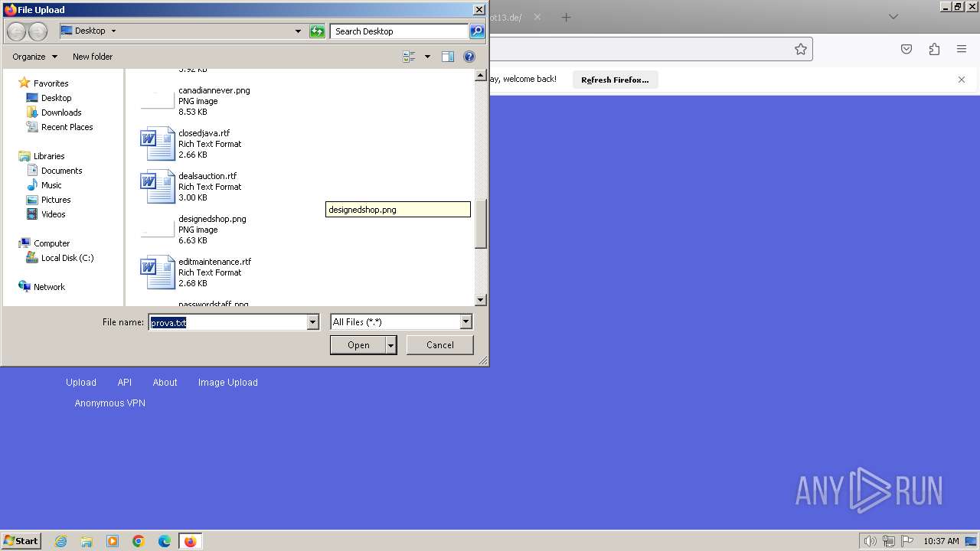Click the Back arrow in File Upload dialog
980x551 pixels.
point(17,31)
